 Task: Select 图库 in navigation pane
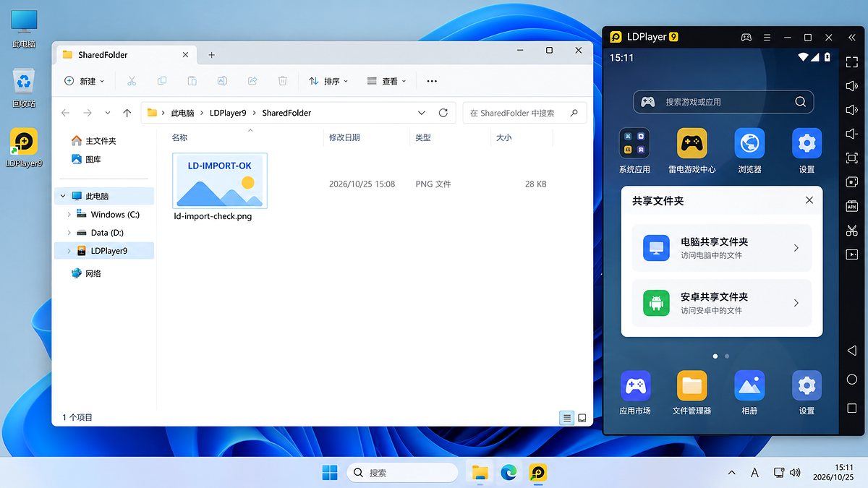coord(86,159)
